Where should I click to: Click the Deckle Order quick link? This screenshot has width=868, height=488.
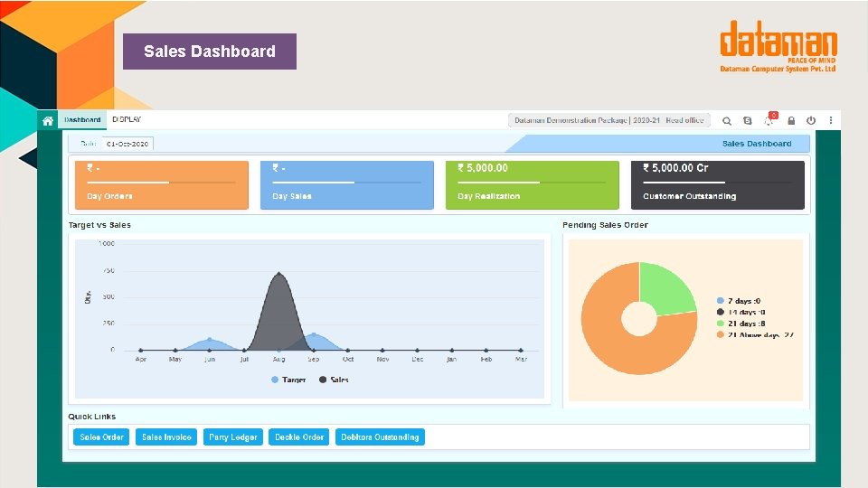[x=299, y=437]
